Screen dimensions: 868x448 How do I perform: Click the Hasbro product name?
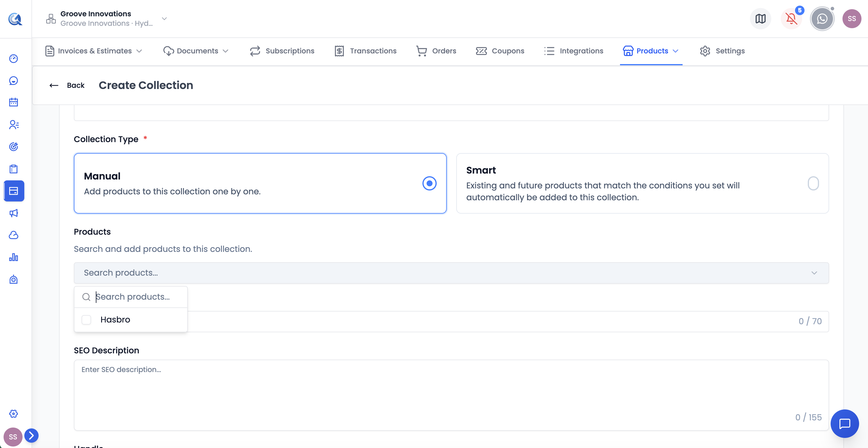pyautogui.click(x=115, y=320)
